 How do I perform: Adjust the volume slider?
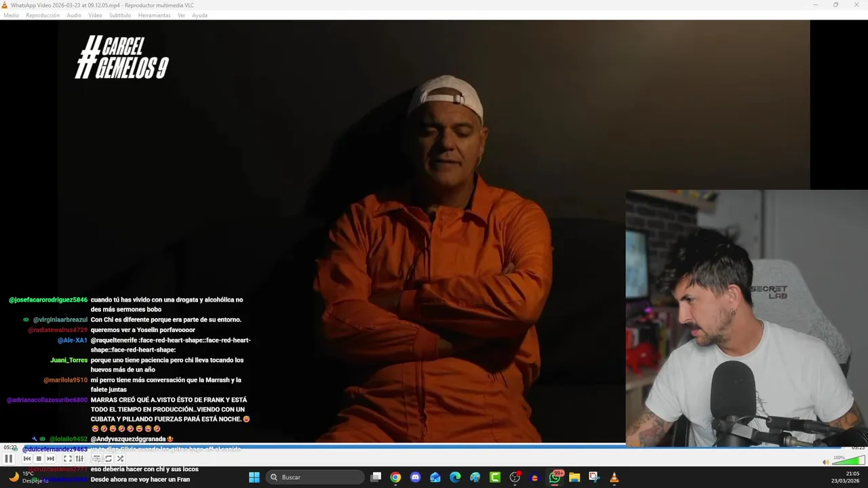pyautogui.click(x=848, y=461)
